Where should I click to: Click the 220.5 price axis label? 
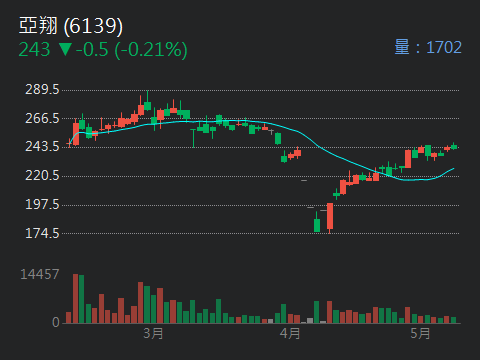coord(42,175)
